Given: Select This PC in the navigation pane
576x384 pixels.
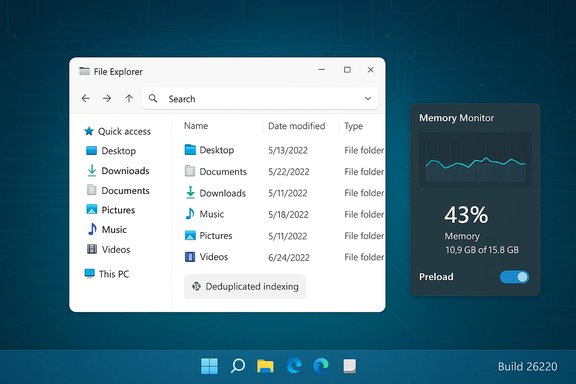Looking at the screenshot, I should coord(114,274).
